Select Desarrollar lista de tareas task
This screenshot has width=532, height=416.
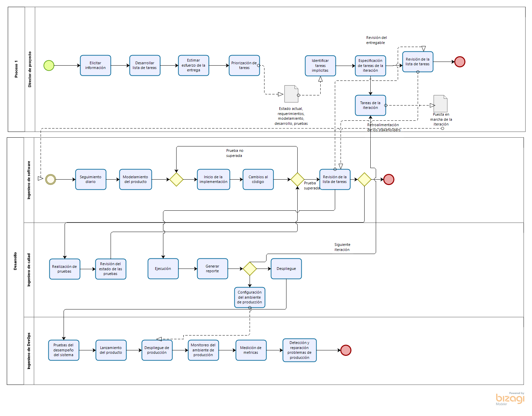(145, 65)
